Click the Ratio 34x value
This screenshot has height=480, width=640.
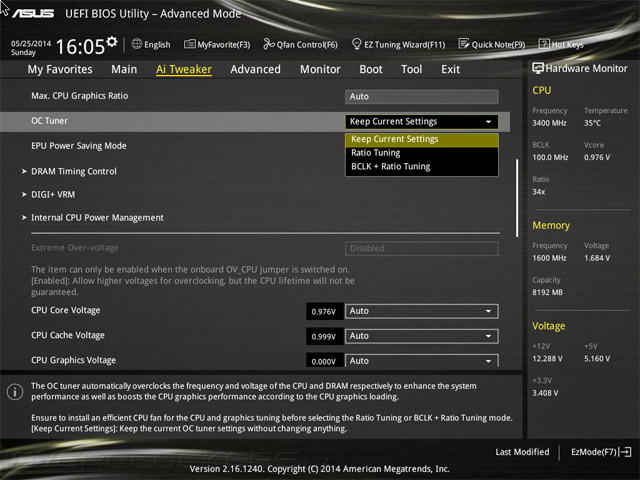click(x=539, y=192)
